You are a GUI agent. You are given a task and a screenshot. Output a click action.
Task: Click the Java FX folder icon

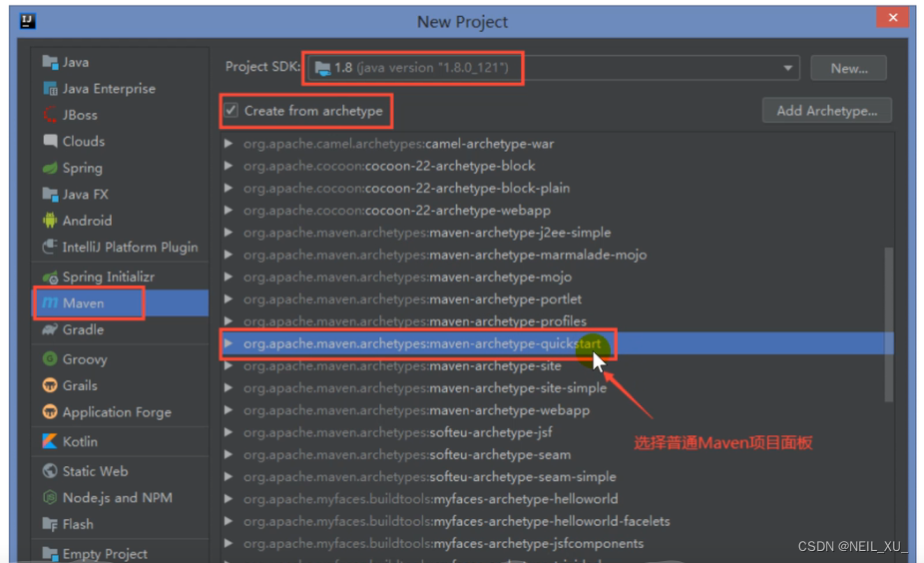tap(50, 194)
